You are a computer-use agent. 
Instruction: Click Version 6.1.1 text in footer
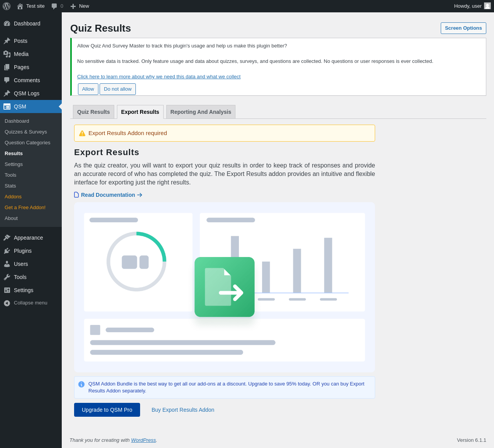(x=472, y=440)
